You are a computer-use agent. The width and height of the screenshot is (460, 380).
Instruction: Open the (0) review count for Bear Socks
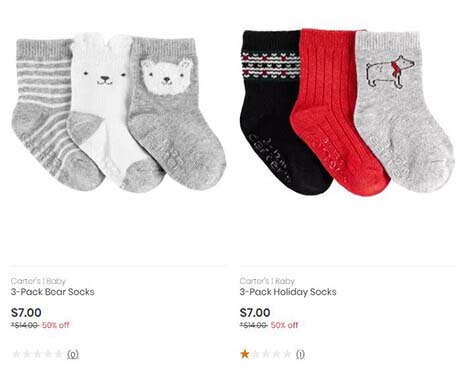[73, 354]
